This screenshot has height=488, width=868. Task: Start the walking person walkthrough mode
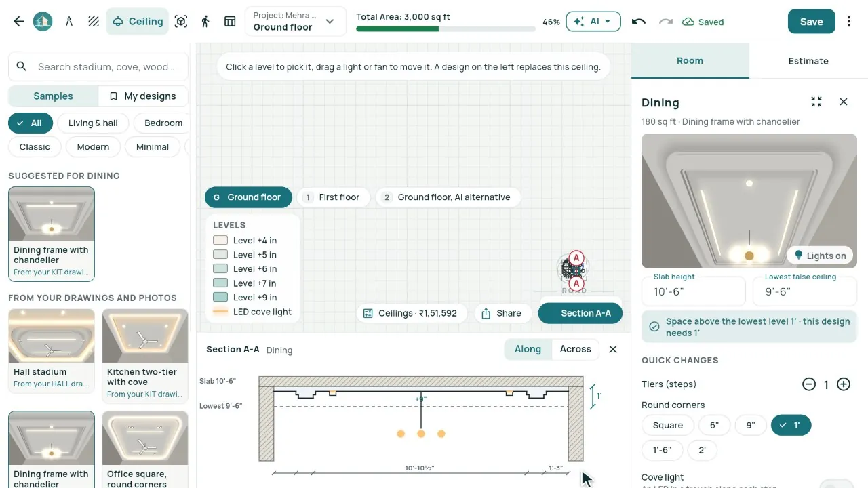click(x=205, y=22)
